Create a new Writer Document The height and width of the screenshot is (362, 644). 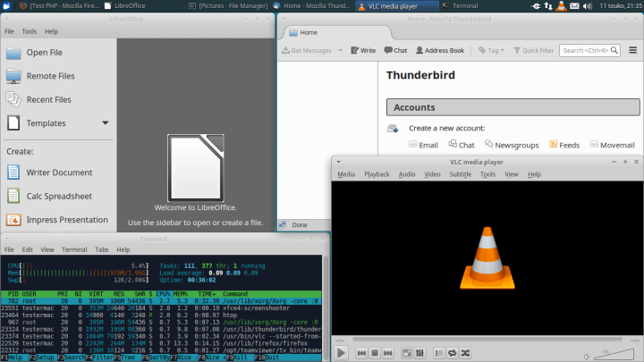59,173
